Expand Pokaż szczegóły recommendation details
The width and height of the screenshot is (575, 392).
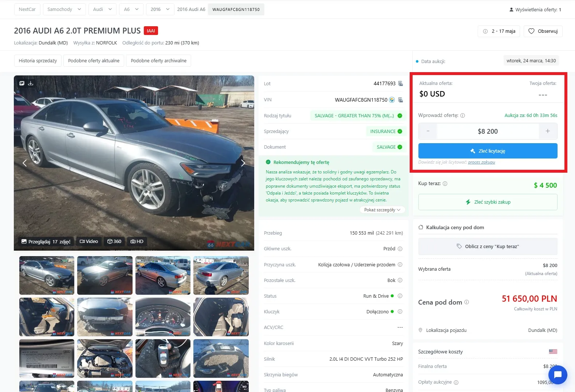382,210
